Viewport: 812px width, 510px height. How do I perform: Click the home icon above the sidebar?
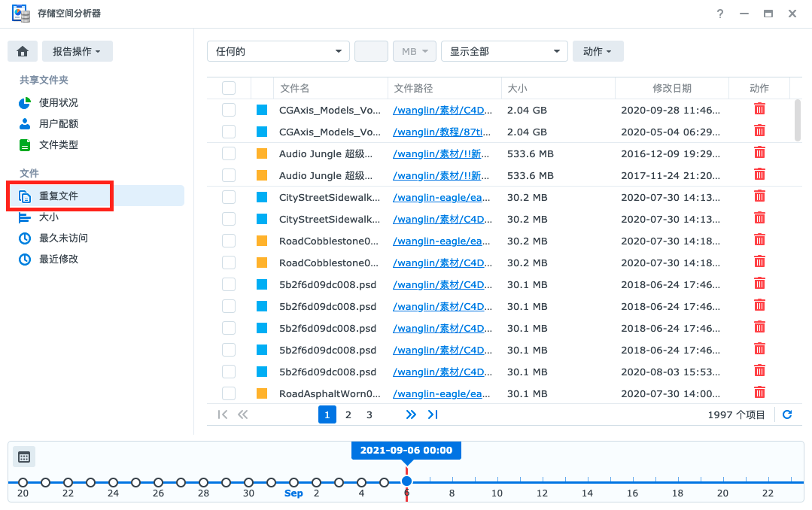[x=22, y=50]
